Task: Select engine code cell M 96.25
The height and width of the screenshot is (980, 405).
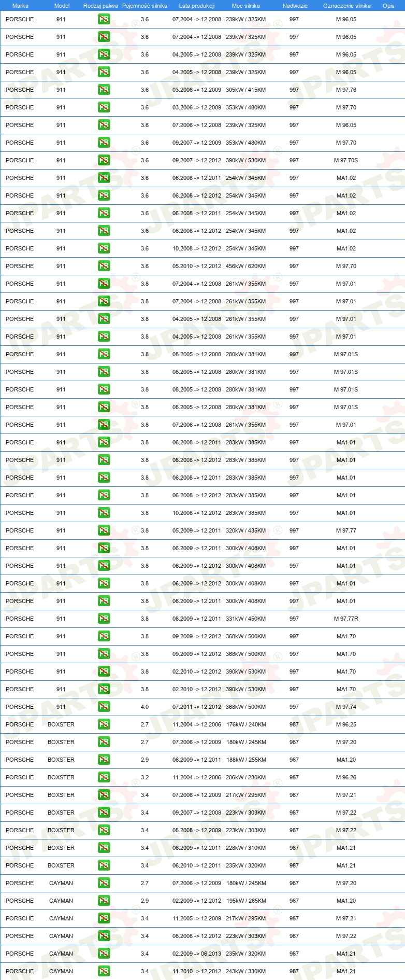Action: [x=346, y=724]
